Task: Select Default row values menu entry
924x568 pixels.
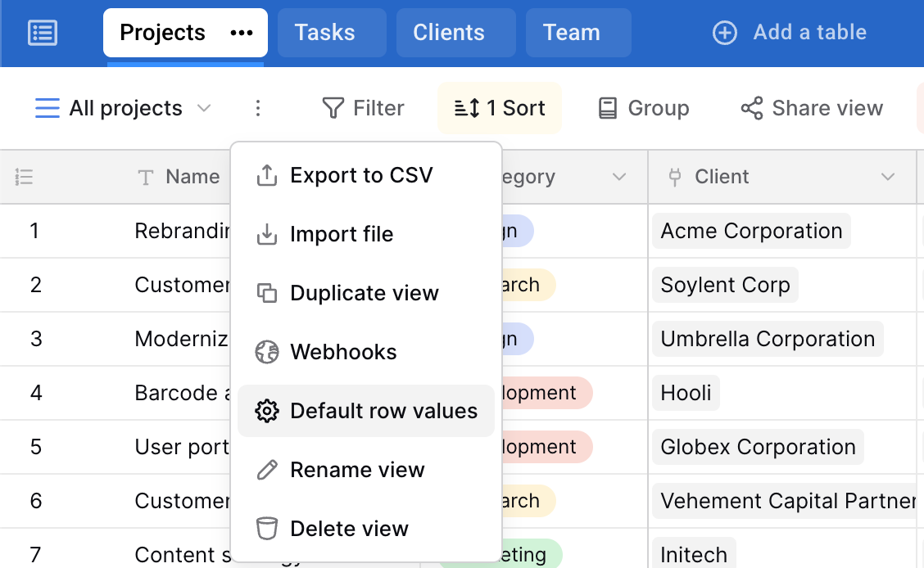Action: (366, 411)
